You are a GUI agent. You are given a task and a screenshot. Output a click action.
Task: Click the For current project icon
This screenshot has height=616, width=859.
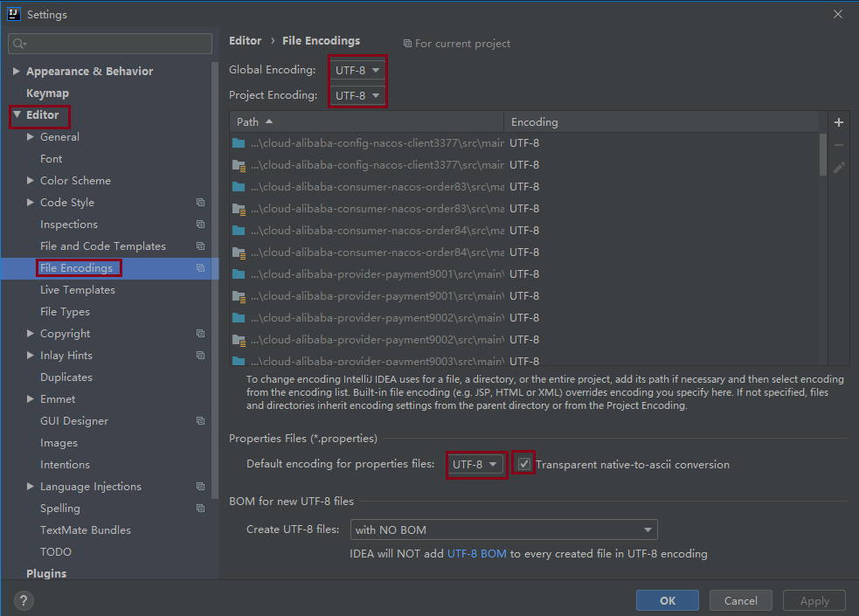pyautogui.click(x=407, y=44)
